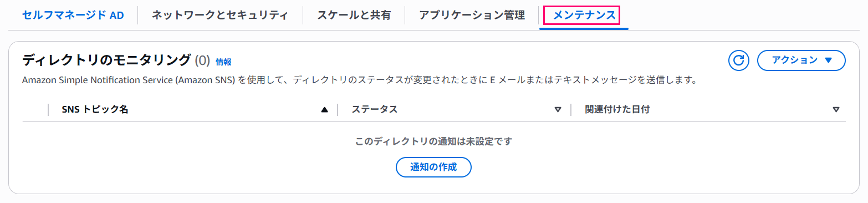This screenshot has width=868, height=203.
Task: Select the メンテナンス tab
Action: click(x=584, y=16)
